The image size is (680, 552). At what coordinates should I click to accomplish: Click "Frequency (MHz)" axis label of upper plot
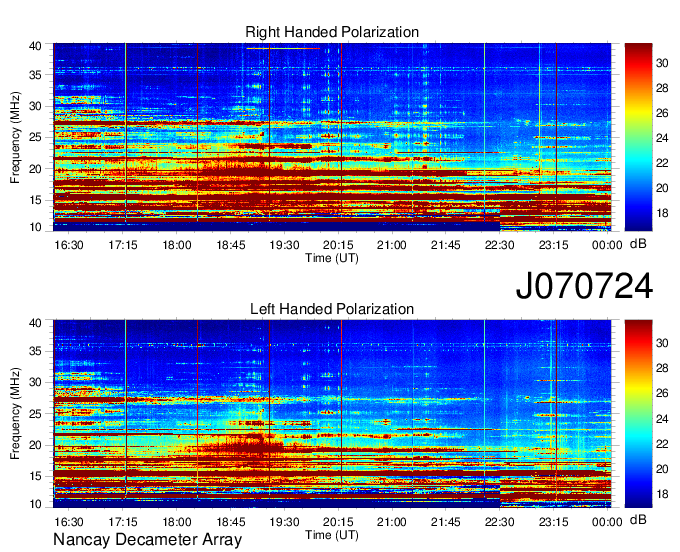[15, 137]
